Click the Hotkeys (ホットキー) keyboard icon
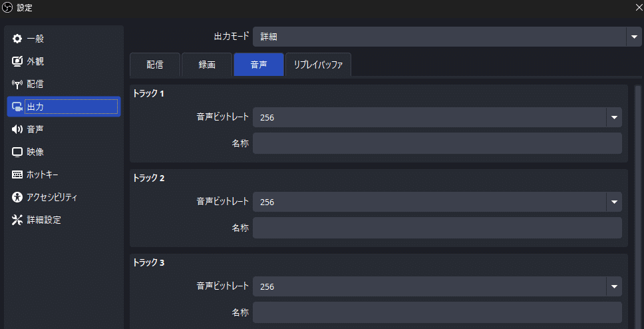 pyautogui.click(x=17, y=174)
